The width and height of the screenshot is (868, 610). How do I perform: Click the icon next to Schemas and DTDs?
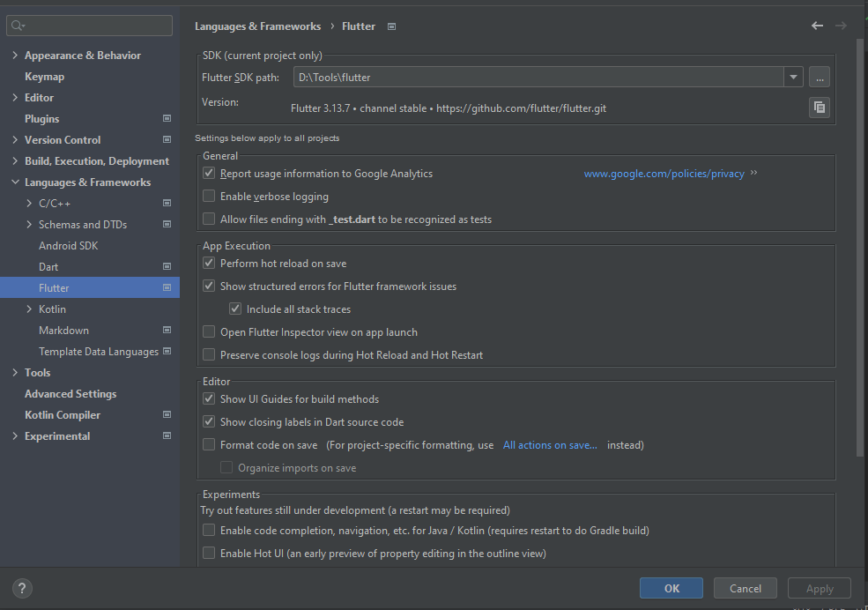[x=167, y=224]
